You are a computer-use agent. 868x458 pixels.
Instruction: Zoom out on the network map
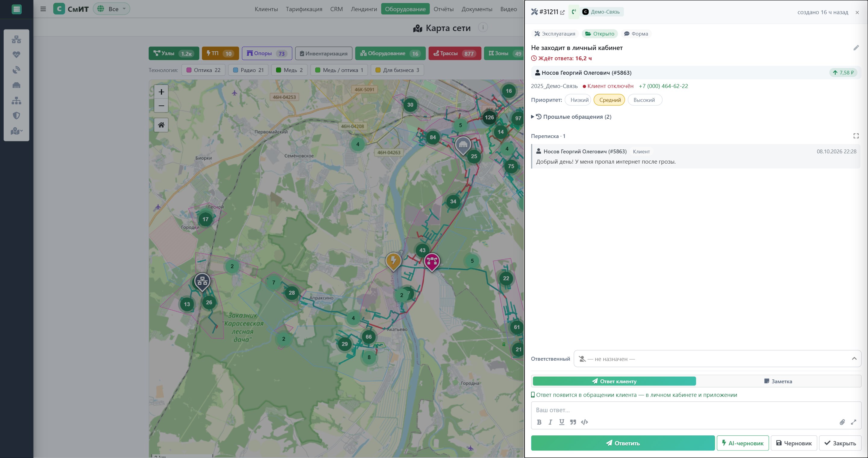(x=161, y=105)
